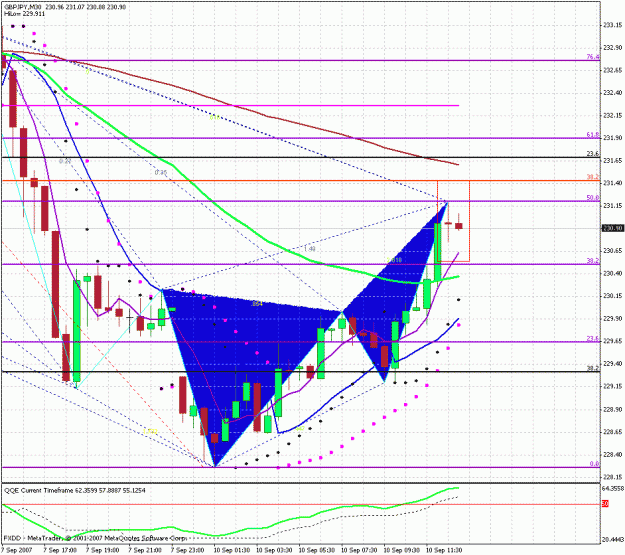Click the 76.4 Fibonacci level label
Image resolution: width=625 pixels, height=555 pixels.
tap(593, 57)
